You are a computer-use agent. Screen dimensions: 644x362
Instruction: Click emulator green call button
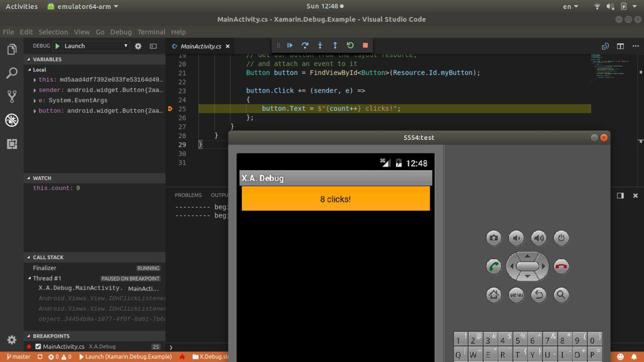494,266
